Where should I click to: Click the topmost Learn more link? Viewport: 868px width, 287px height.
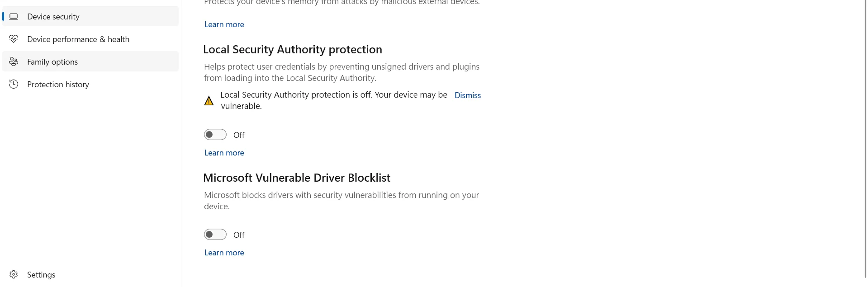[224, 24]
